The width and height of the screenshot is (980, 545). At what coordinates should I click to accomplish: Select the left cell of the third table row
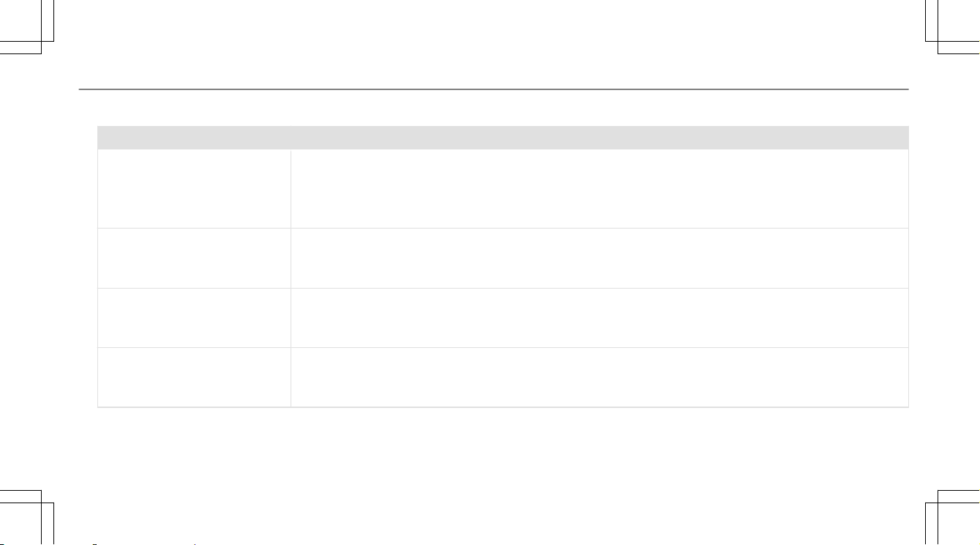click(194, 317)
